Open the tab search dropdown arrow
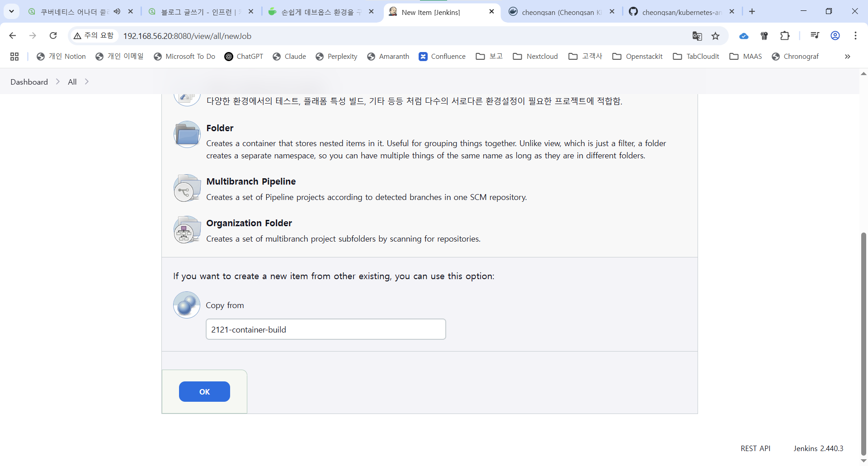This screenshot has height=466, width=868. [11, 11]
